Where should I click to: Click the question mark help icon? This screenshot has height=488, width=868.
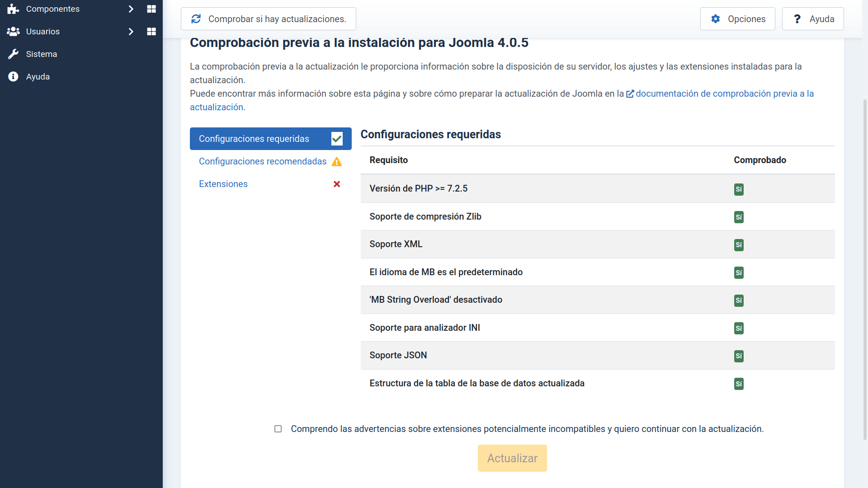coord(797,19)
